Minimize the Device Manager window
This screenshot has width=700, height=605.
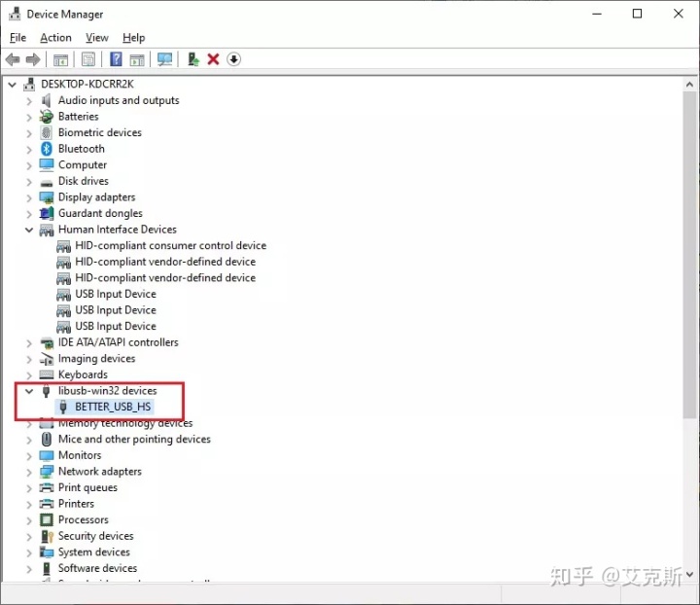pyautogui.click(x=597, y=14)
